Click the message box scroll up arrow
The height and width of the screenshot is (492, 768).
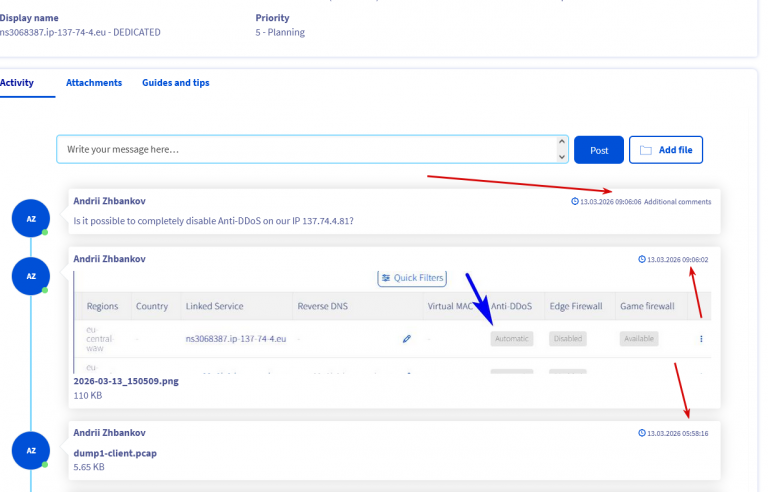[x=562, y=142]
